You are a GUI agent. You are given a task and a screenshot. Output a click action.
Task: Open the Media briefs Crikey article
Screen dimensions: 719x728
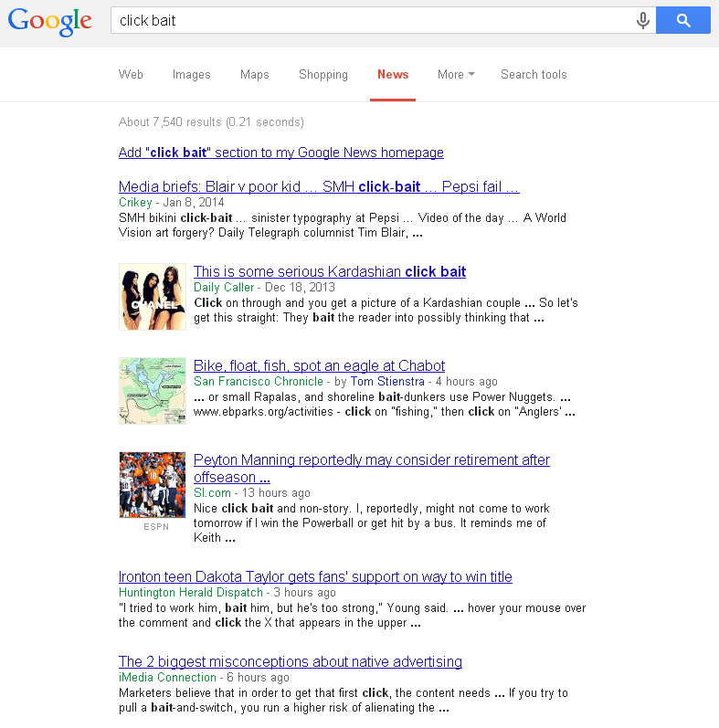(x=319, y=186)
